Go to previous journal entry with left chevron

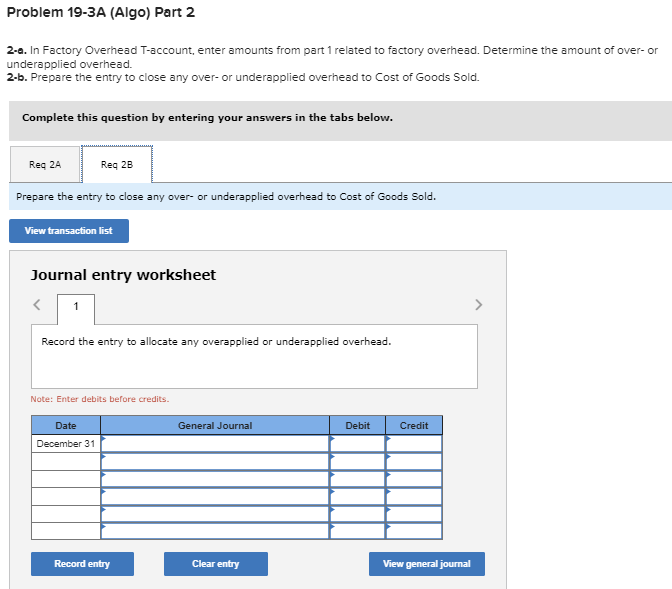click(37, 305)
